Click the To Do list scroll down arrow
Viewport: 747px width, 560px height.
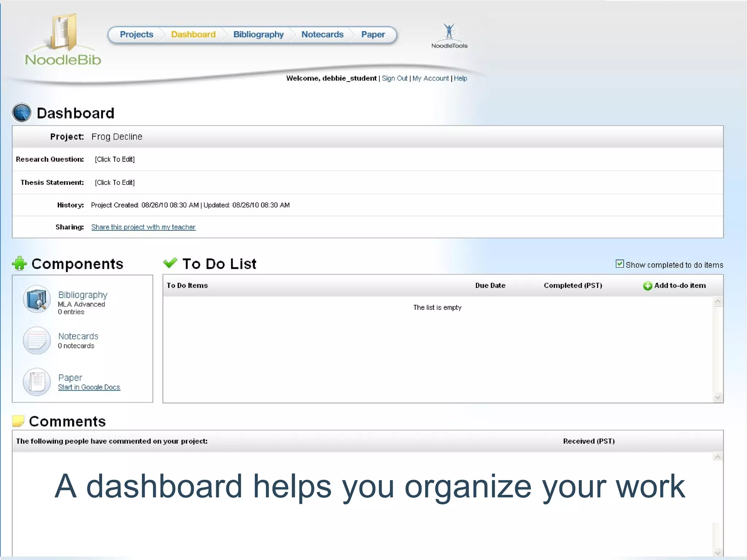718,397
